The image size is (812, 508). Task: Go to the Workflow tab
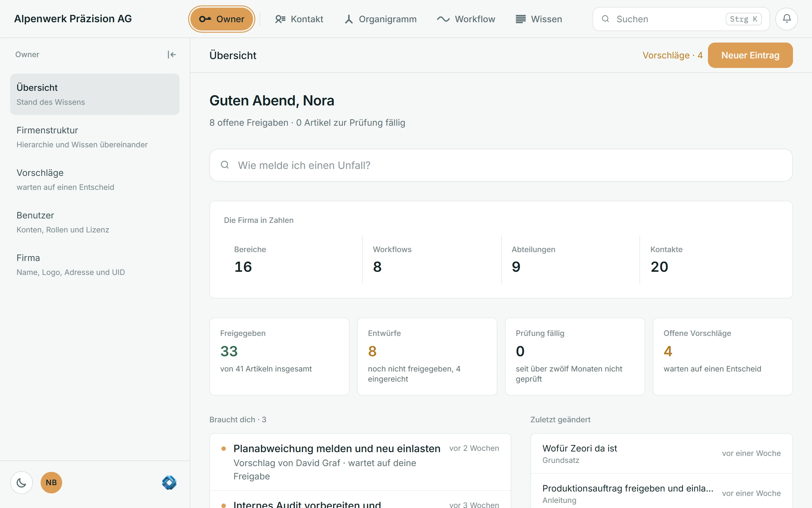466,19
